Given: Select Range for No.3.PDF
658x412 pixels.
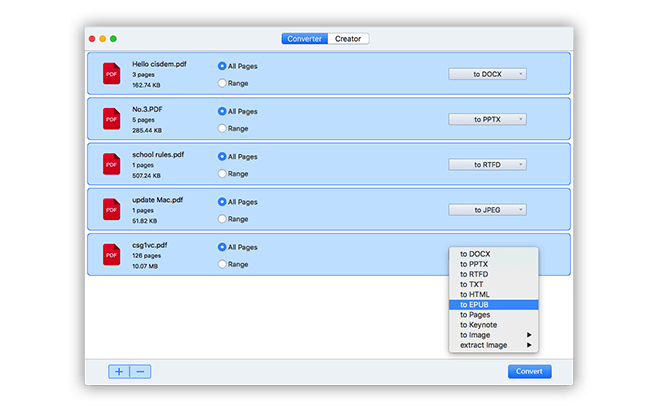Looking at the screenshot, I should click(222, 128).
